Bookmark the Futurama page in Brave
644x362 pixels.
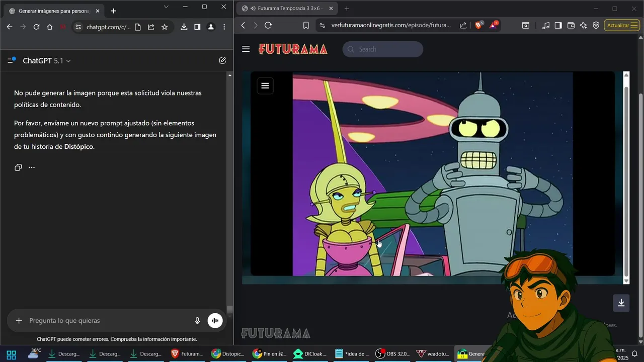(x=306, y=25)
